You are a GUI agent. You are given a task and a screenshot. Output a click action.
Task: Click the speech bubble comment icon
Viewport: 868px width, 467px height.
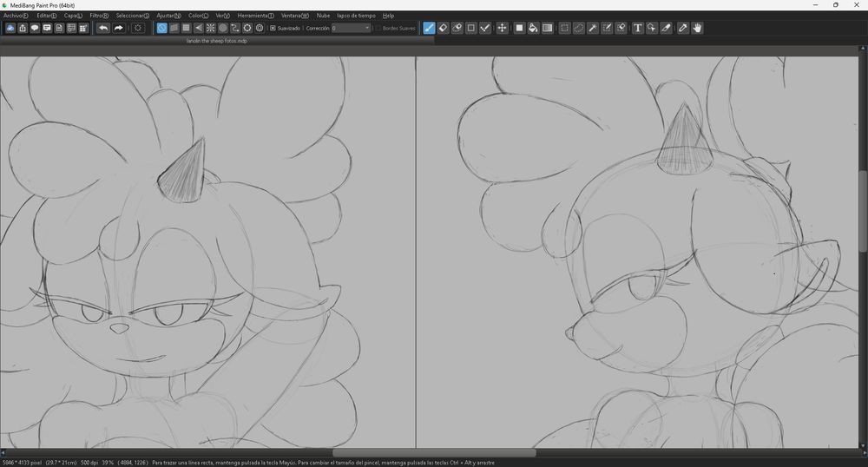[35, 28]
